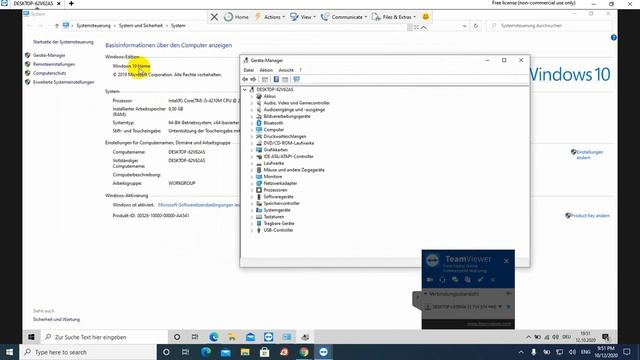
Task: Open Remoteeinstellungen link in sidebar
Action: point(54,64)
